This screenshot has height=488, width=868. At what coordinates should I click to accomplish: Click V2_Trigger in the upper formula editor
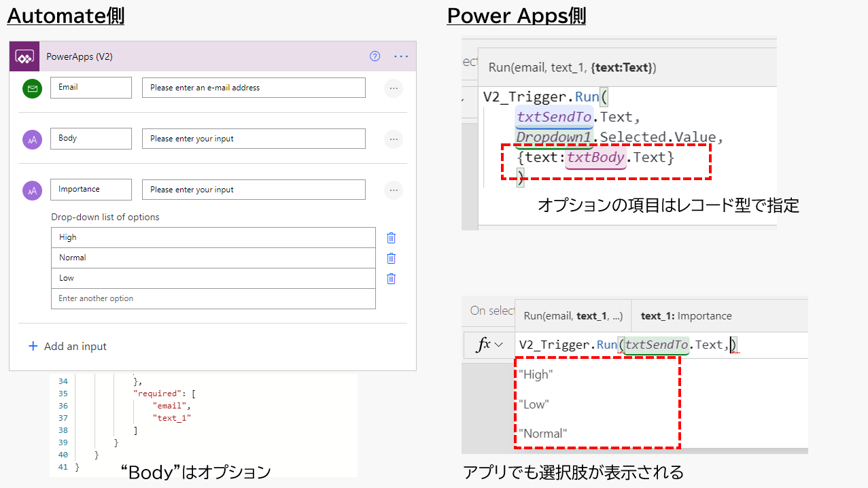pos(524,97)
